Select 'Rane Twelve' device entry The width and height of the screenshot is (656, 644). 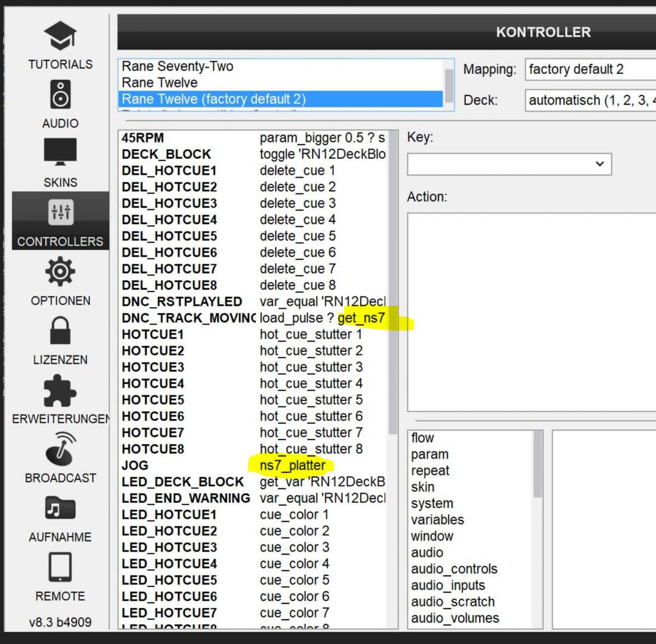click(x=280, y=82)
